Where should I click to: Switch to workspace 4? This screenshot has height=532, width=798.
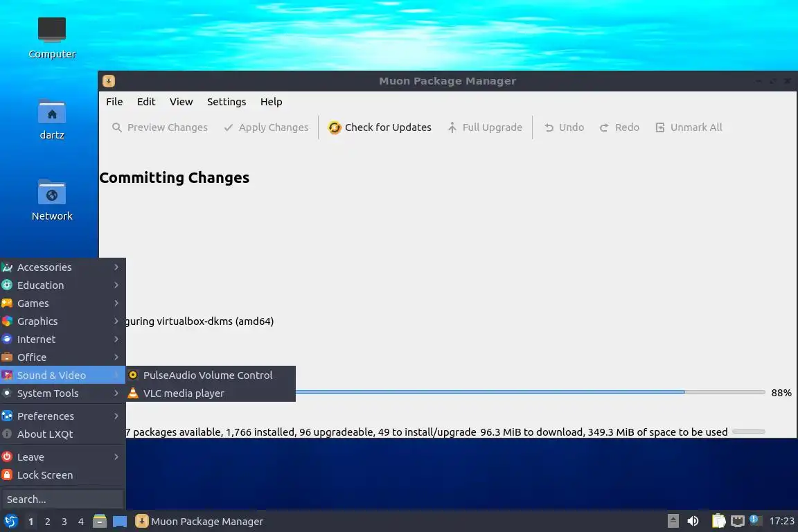click(x=81, y=522)
